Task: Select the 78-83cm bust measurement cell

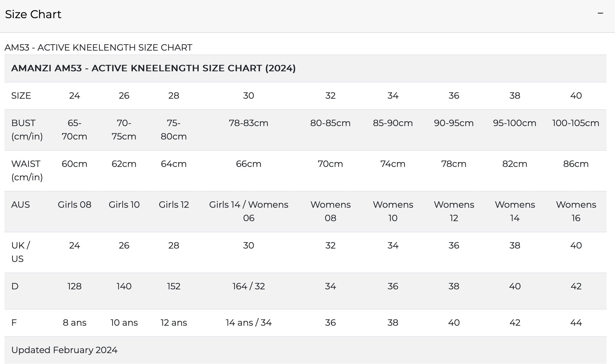Action: [x=248, y=123]
